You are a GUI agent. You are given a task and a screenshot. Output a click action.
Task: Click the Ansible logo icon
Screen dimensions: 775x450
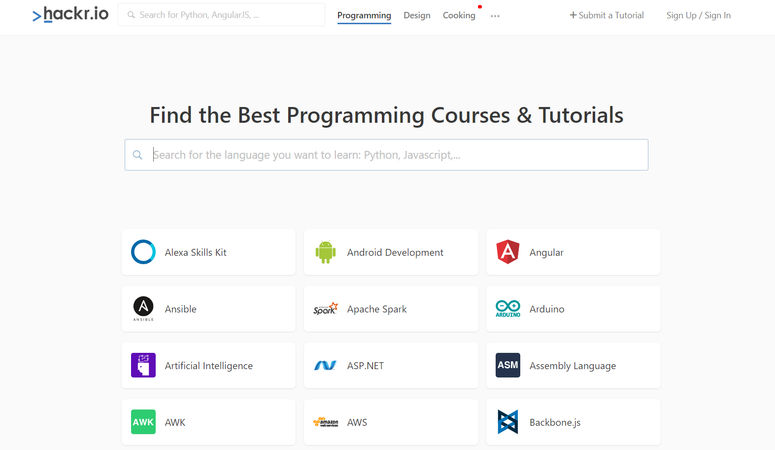pos(143,309)
